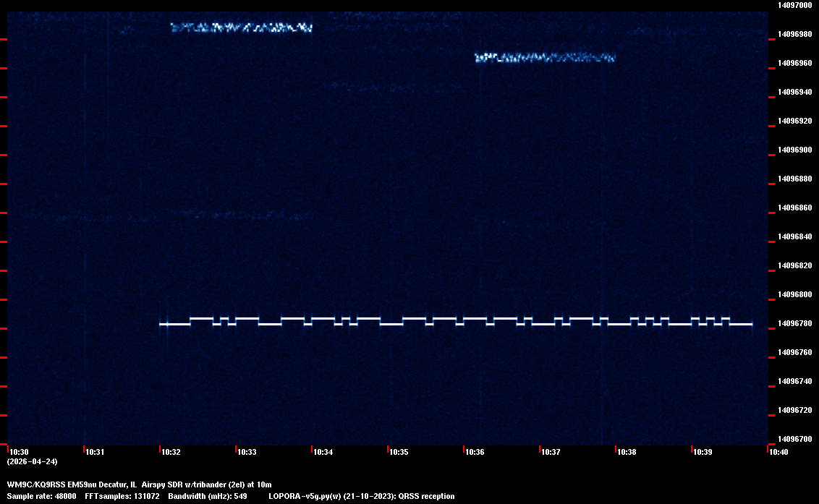
Task: Select the 14096960 frequency label
Action: click(x=794, y=63)
